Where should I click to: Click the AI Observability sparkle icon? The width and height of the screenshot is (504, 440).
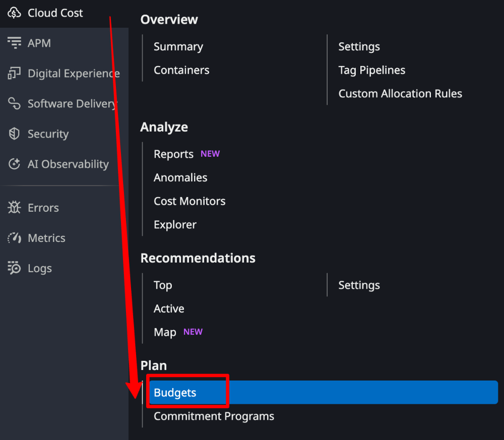[x=14, y=164]
